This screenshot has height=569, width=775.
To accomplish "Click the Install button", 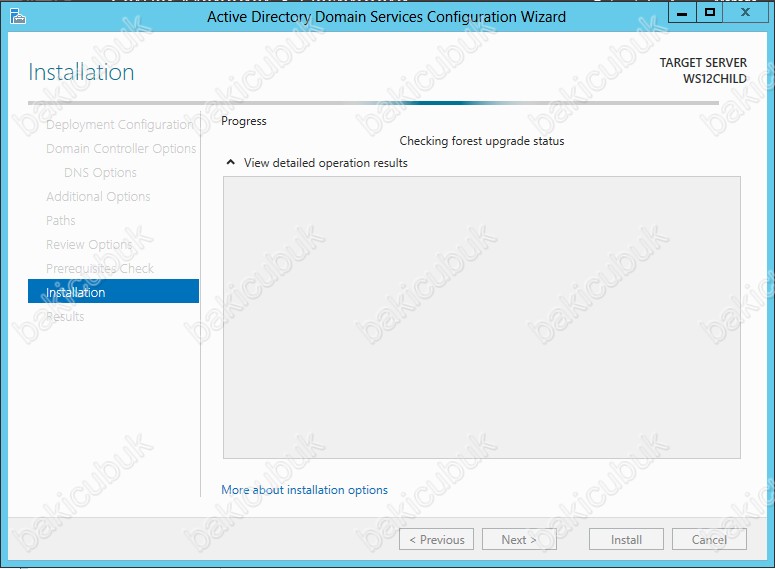I will click(626, 539).
